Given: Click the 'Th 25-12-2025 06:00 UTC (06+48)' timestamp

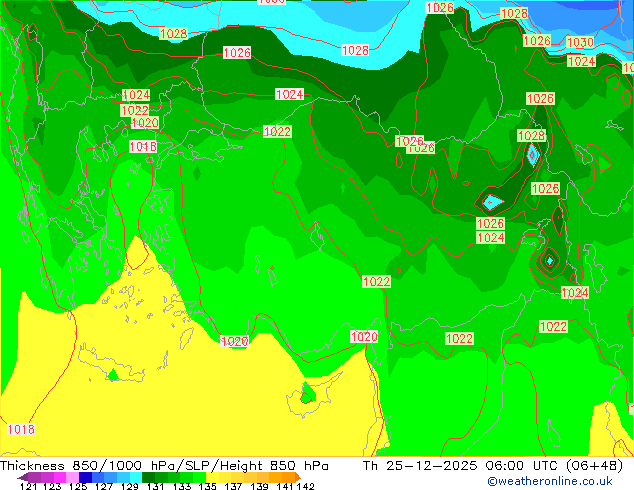Looking at the screenshot, I should point(493,466).
